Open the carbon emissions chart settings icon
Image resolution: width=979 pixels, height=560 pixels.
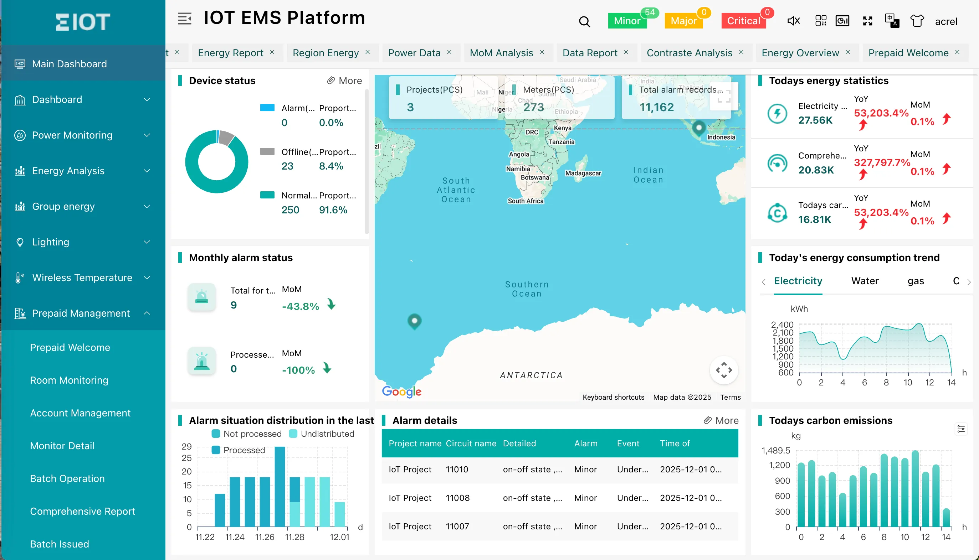pyautogui.click(x=961, y=429)
